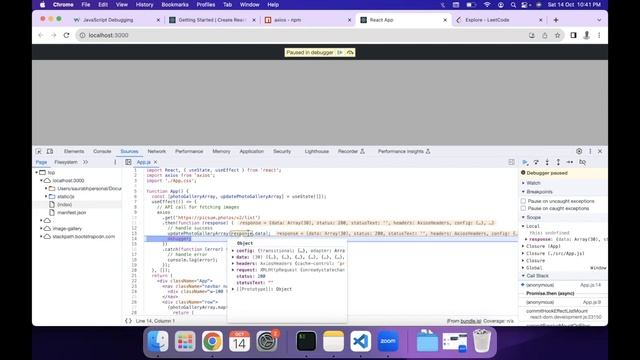Screen dimensions: 640x360
Task: Expand stackpath.bootstrapcdn.com source node
Action: [42, 236]
